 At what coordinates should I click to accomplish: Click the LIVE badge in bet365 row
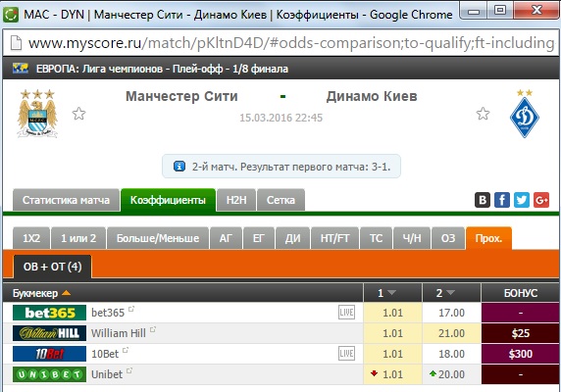click(346, 313)
